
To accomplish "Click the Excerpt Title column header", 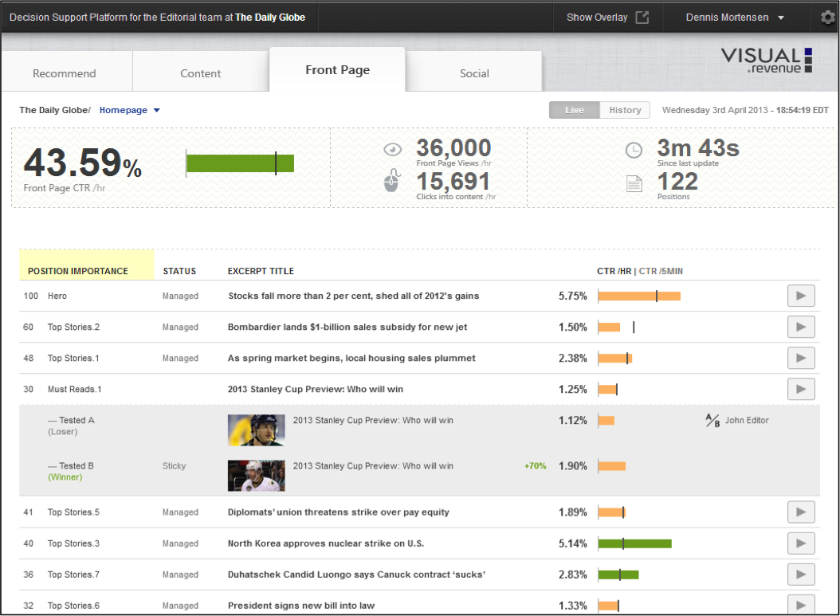I will (261, 271).
